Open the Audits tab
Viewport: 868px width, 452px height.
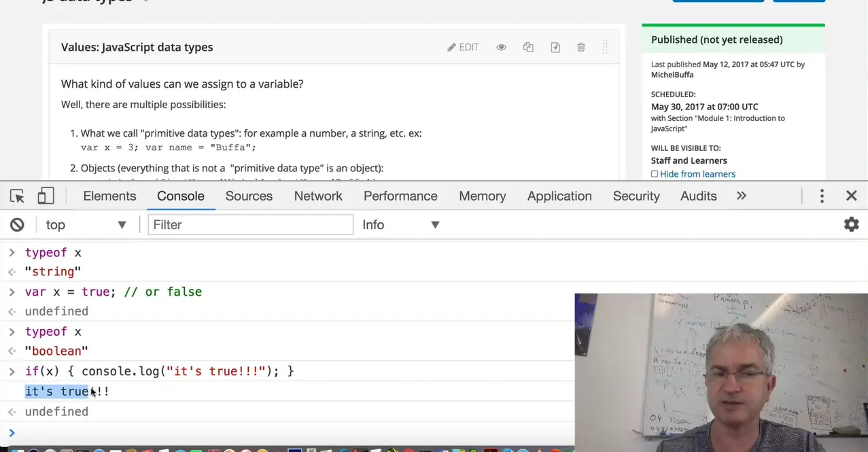click(x=698, y=196)
